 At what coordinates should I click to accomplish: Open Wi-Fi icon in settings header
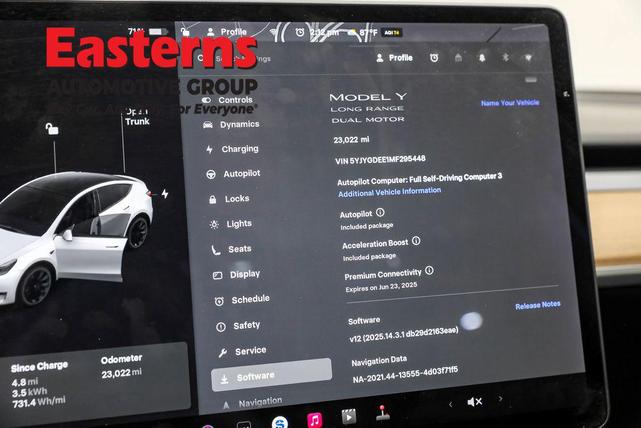529,58
